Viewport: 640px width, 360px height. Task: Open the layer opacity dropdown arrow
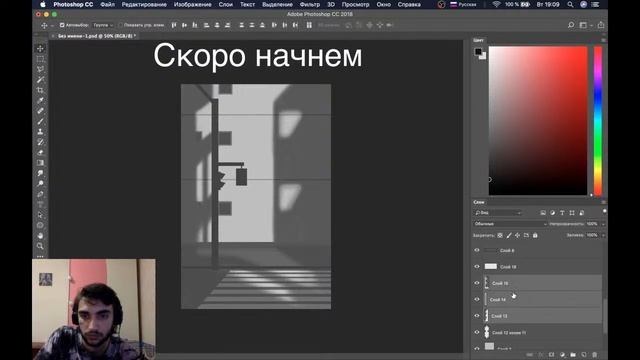(x=603, y=224)
